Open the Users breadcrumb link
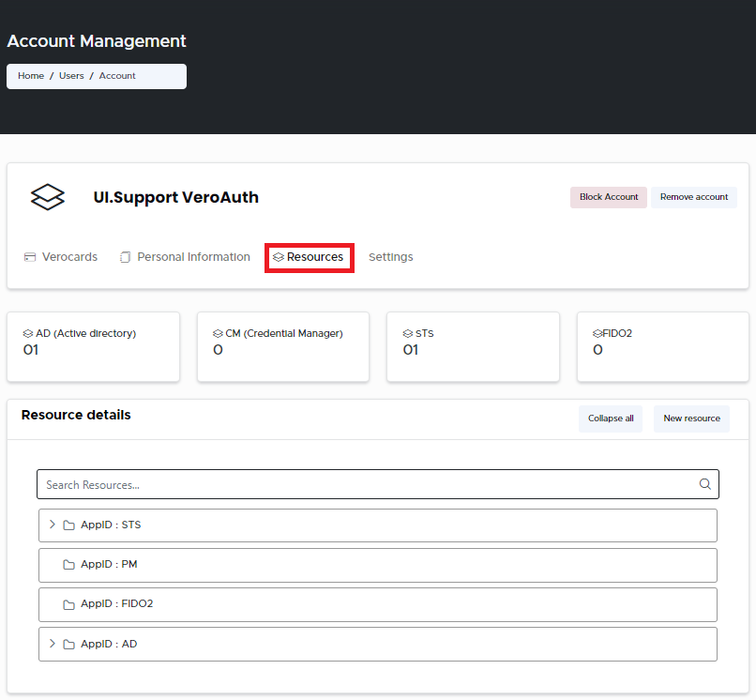This screenshot has height=700, width=756. click(x=71, y=76)
